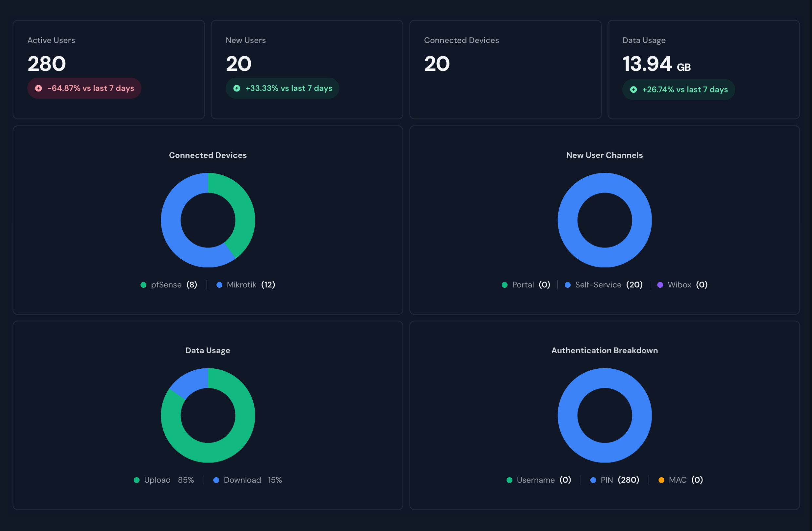This screenshot has height=531, width=812.
Task: Click the blue Download slice in Data Usage donut
Action: click(x=192, y=383)
